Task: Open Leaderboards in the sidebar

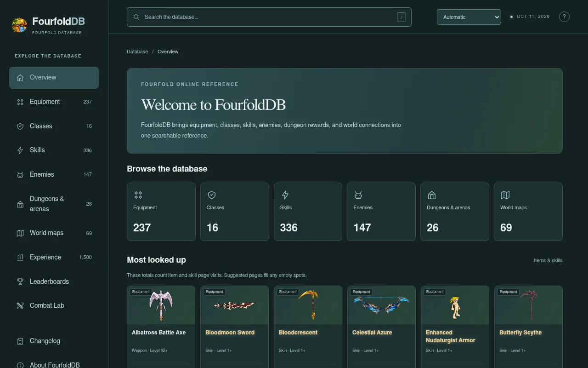Action: [x=54, y=282]
